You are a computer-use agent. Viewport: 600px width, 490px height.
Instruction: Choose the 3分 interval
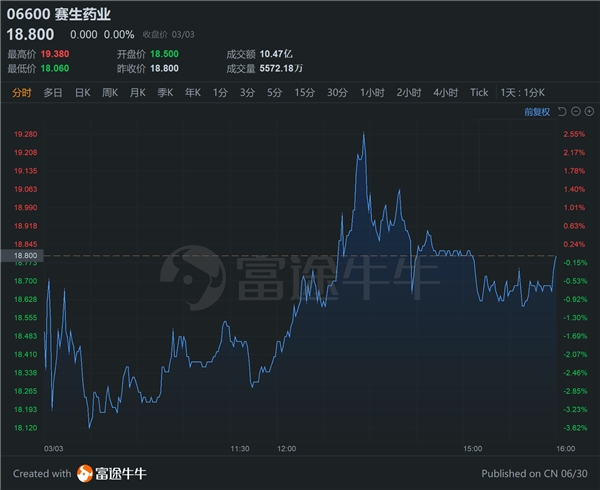(247, 93)
